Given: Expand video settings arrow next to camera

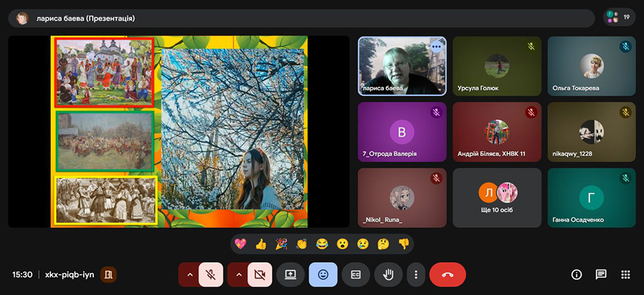Looking at the screenshot, I should pos(238,274).
